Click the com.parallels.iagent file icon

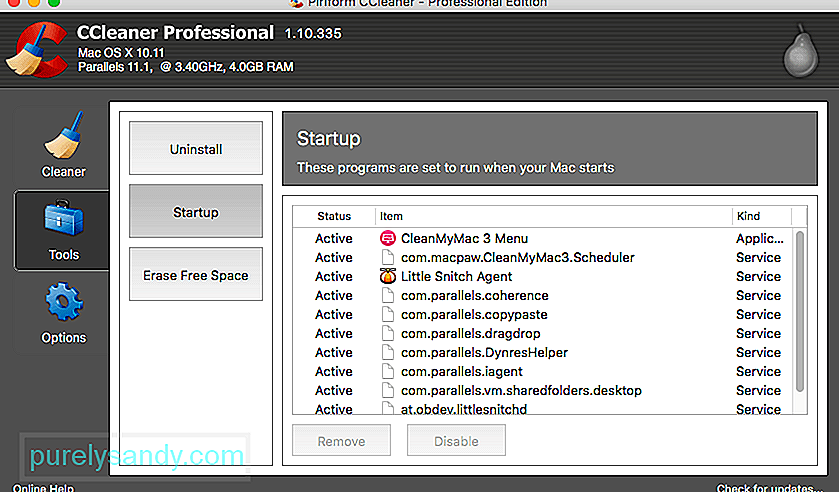click(387, 372)
